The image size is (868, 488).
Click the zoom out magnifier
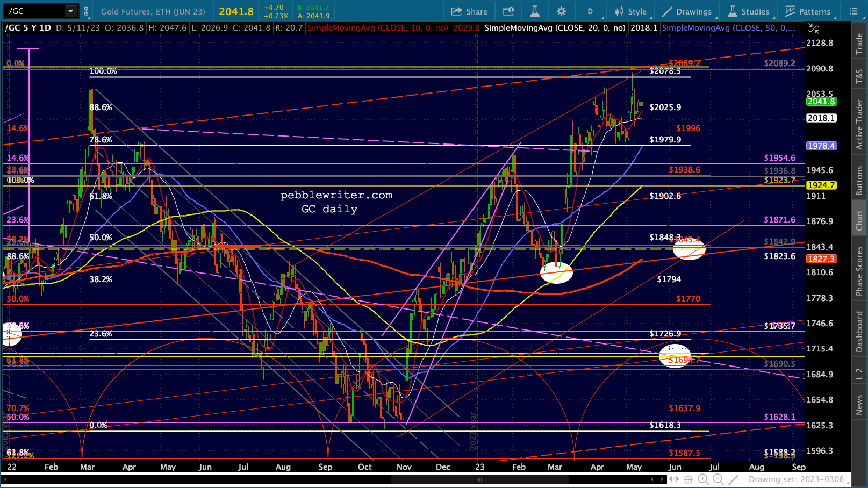(718, 479)
